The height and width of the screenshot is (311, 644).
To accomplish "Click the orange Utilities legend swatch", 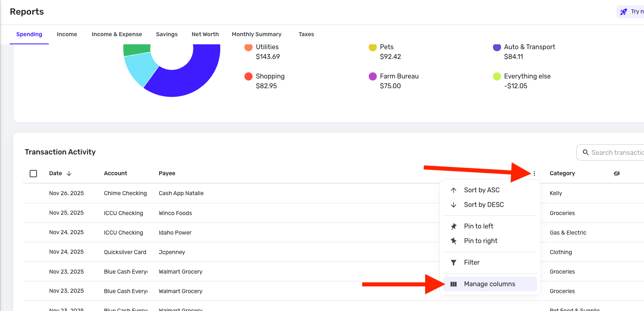I will coord(249,47).
